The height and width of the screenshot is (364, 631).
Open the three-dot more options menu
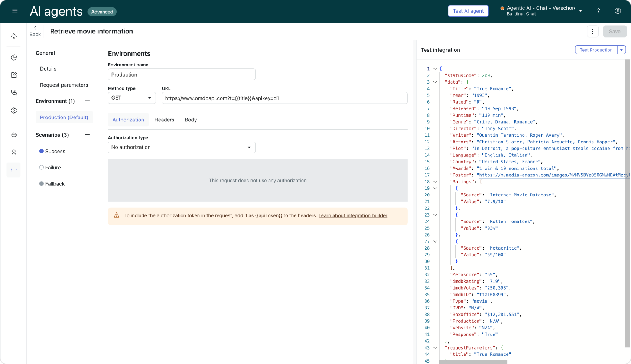(593, 32)
